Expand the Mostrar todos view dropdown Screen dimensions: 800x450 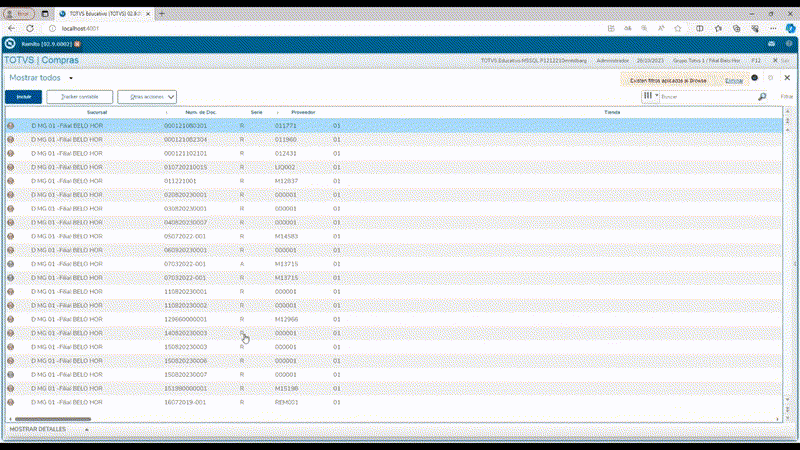tap(71, 78)
